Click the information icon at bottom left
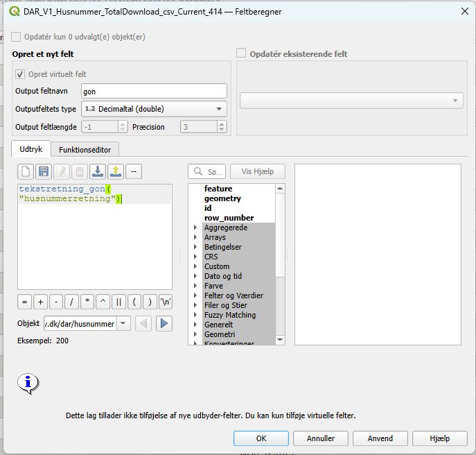 pos(28,382)
